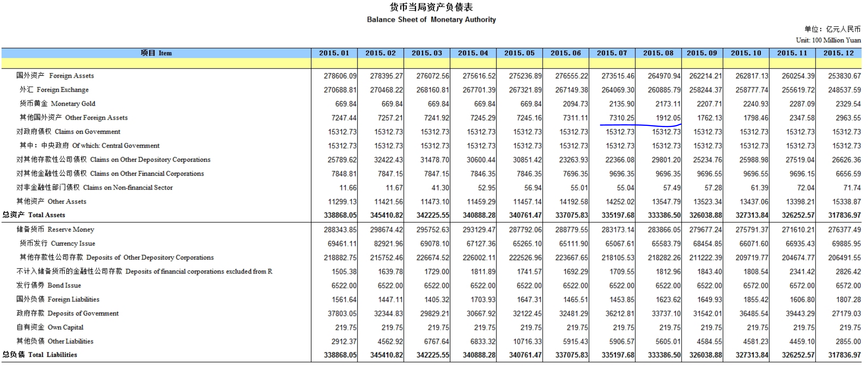Click the 2015.12 column header

(838, 53)
